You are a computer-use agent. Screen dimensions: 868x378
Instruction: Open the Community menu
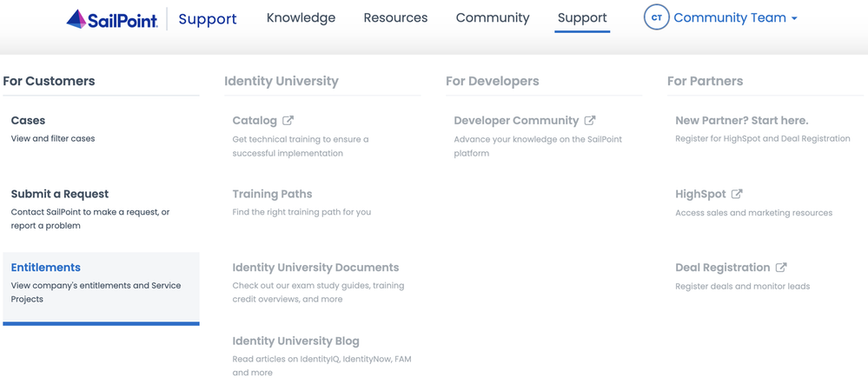(493, 17)
